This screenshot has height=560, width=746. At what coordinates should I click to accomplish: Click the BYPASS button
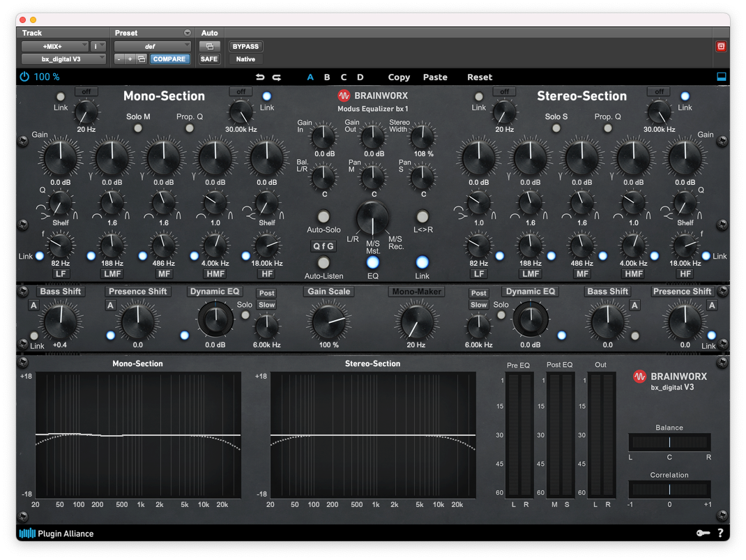tap(245, 46)
